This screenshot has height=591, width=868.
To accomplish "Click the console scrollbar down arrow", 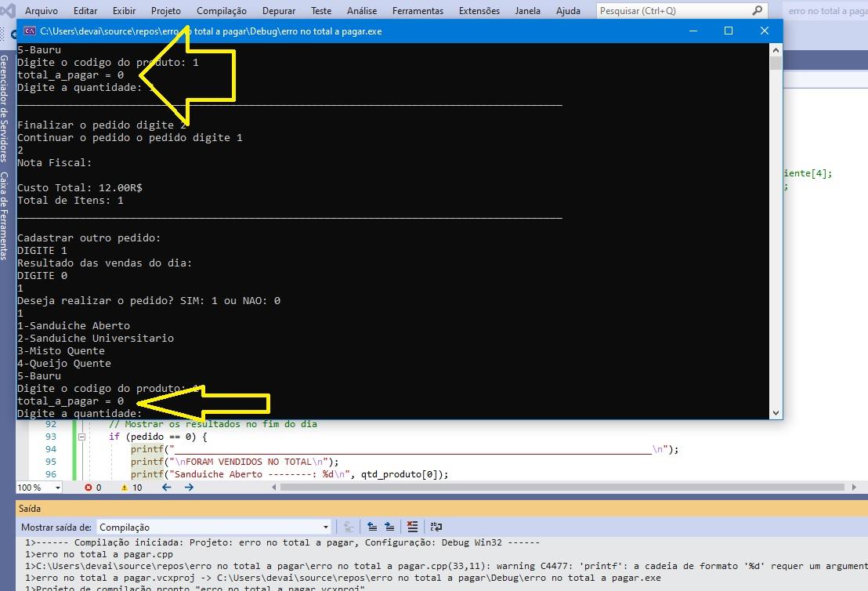I will (x=776, y=412).
